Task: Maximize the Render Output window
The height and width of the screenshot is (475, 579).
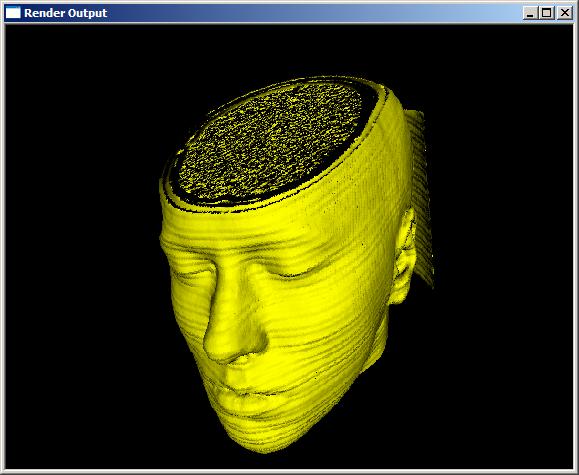Action: pyautogui.click(x=547, y=13)
